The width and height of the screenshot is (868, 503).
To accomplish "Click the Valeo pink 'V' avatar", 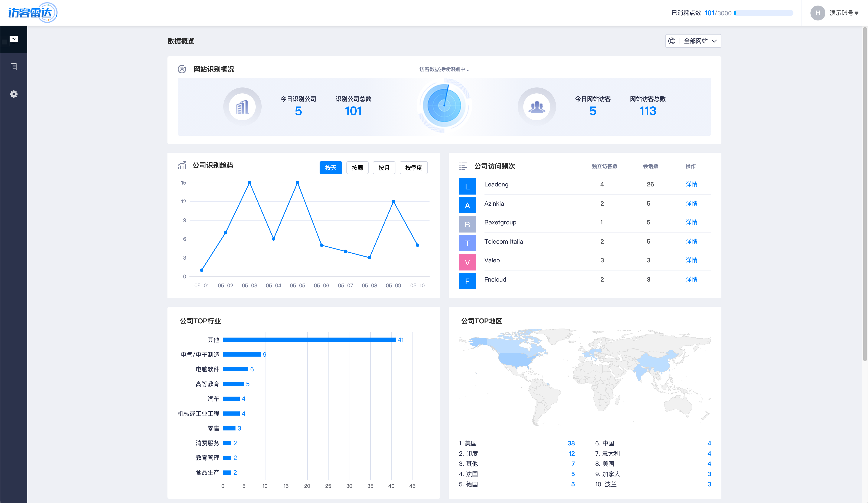I will point(467,262).
